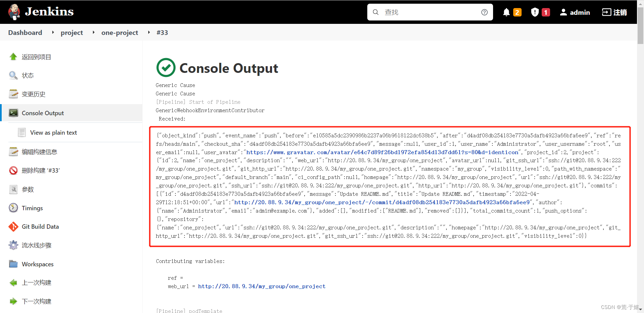644x313 pixels.
Task: Expand the arrow after one-project breadcrumb
Action: [149, 32]
